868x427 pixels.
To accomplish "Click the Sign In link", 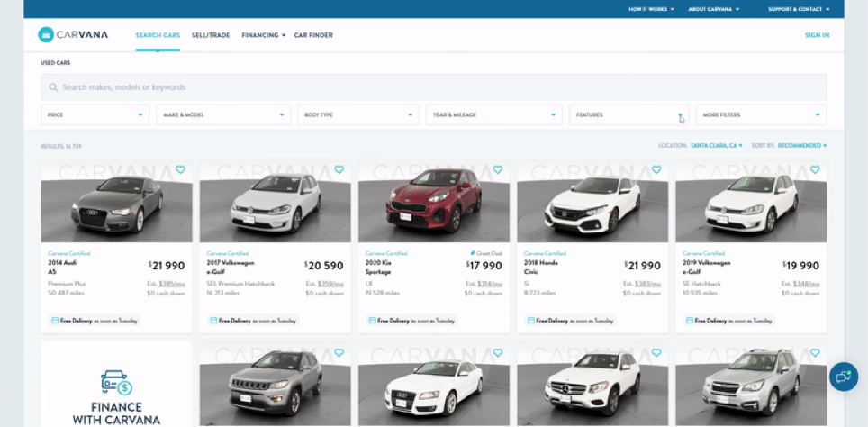I will point(817,35).
